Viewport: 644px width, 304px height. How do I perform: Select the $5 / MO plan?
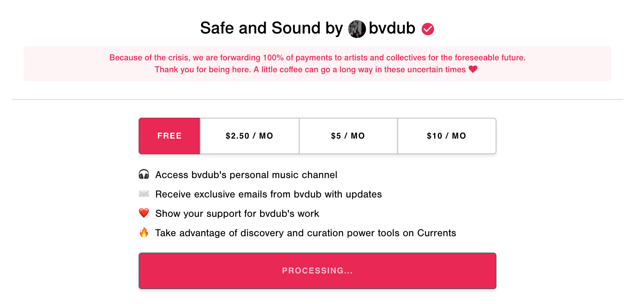[348, 136]
